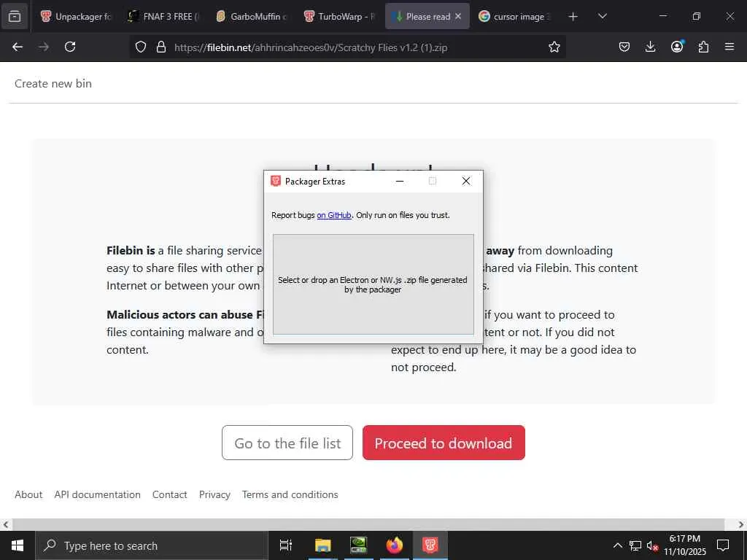Reload the current page
This screenshot has height=560, width=747.
click(x=70, y=47)
